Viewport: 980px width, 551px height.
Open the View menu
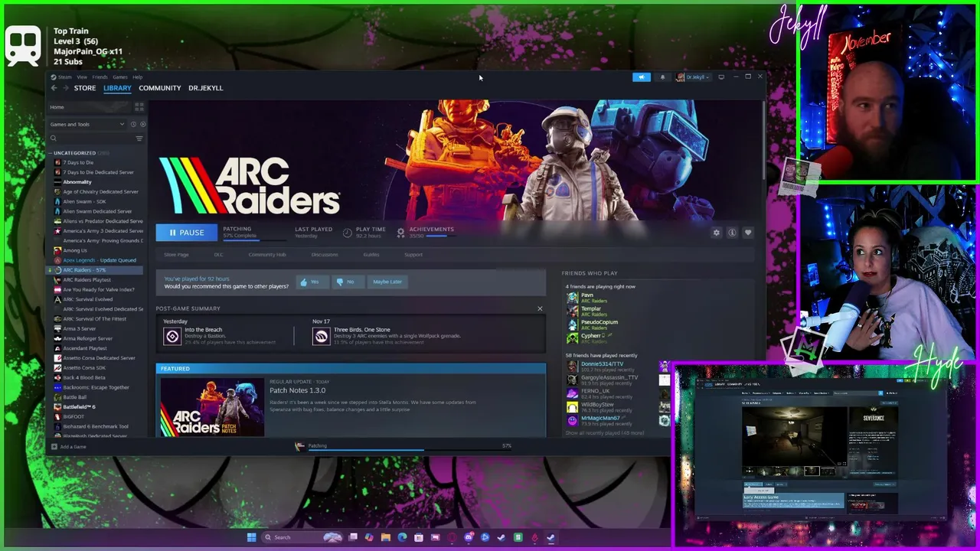tap(82, 77)
